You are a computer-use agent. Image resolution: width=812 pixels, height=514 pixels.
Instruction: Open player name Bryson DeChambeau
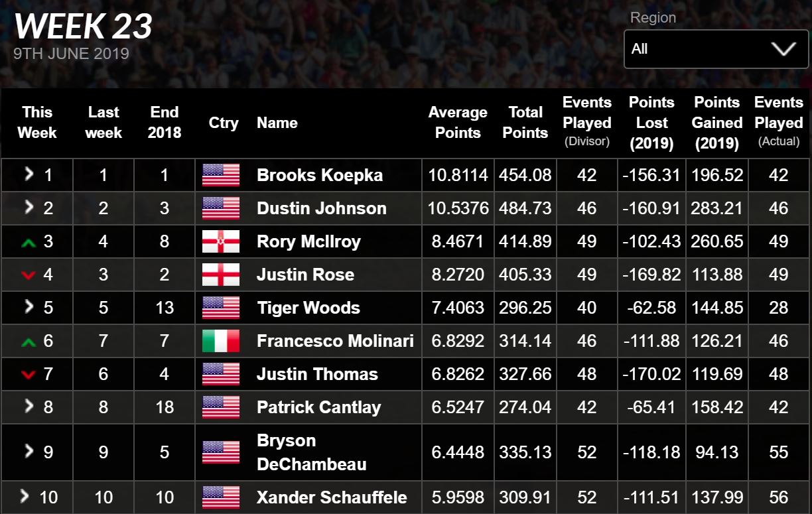(312, 452)
